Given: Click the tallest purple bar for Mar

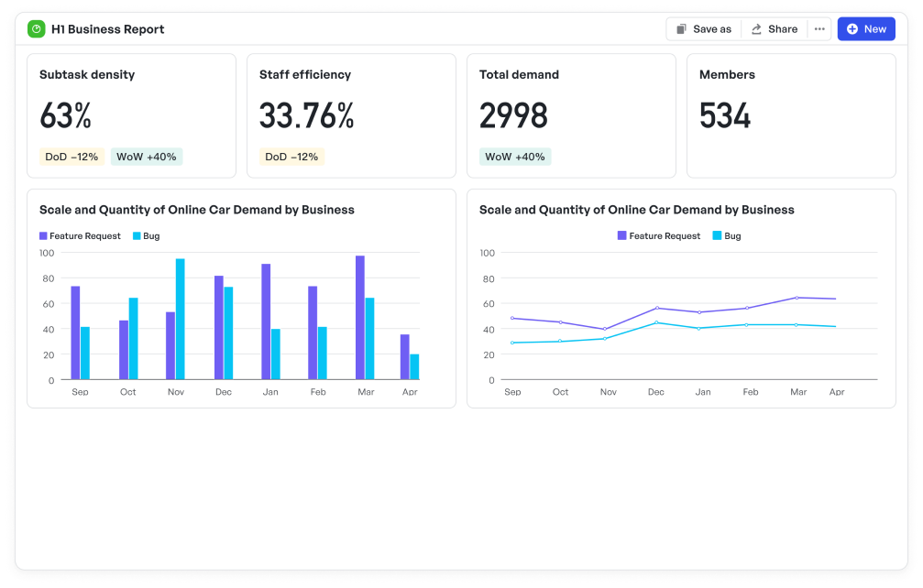Looking at the screenshot, I should pyautogui.click(x=360, y=317).
